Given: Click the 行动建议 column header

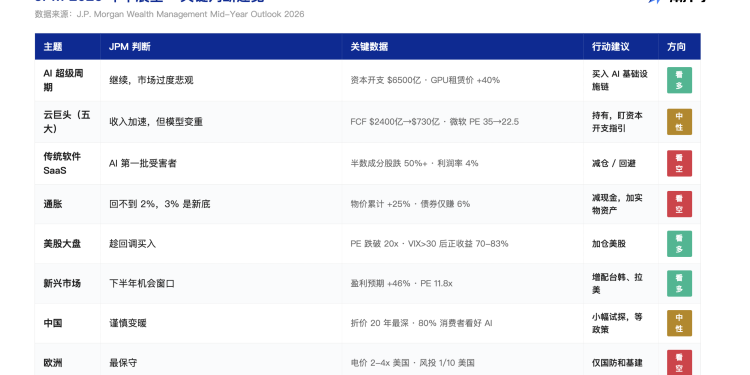Looking at the screenshot, I should coord(621,46).
